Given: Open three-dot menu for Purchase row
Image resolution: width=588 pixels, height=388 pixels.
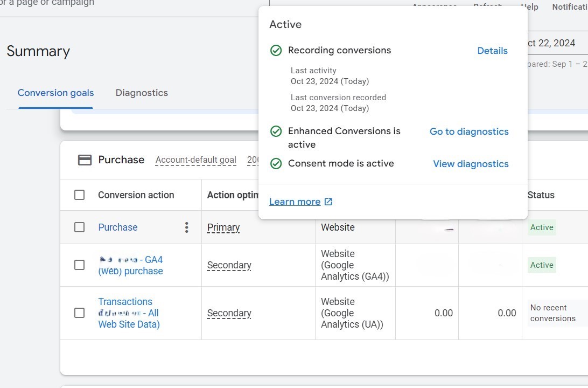Looking at the screenshot, I should (186, 227).
